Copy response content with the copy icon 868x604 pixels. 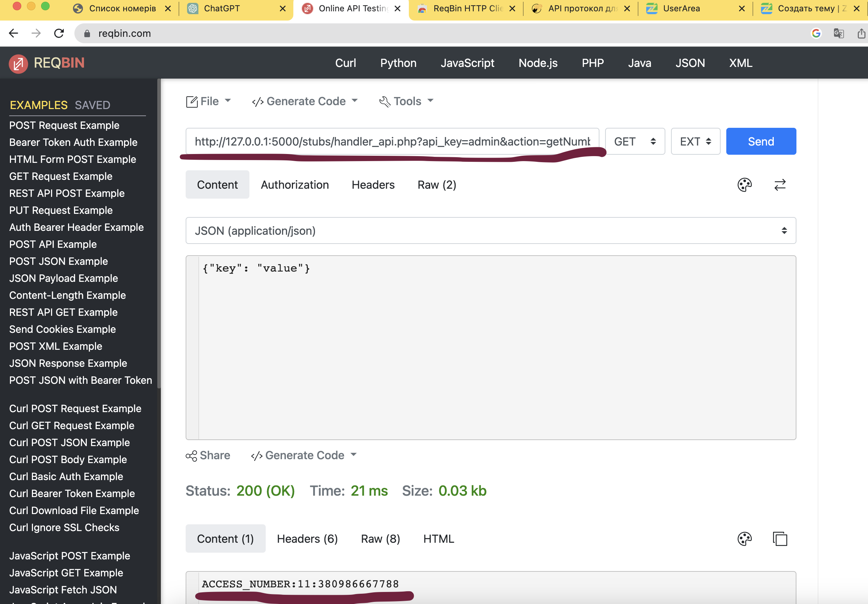tap(779, 539)
